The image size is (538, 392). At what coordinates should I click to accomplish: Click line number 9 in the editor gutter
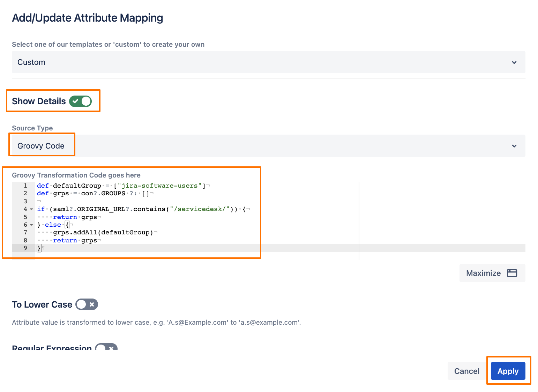[x=25, y=248]
